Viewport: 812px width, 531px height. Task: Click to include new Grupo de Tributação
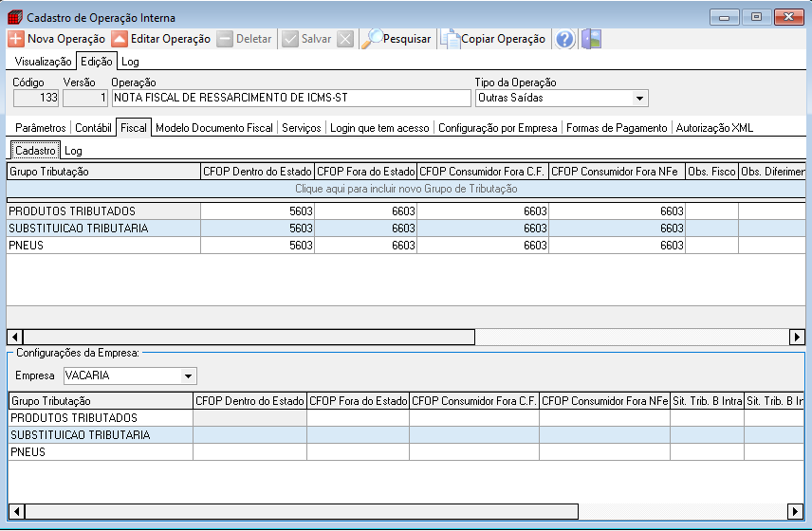(406, 189)
